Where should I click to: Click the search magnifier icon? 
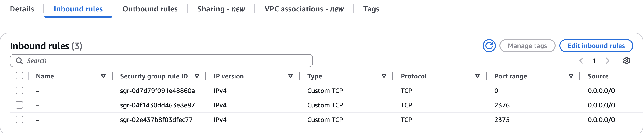click(19, 61)
